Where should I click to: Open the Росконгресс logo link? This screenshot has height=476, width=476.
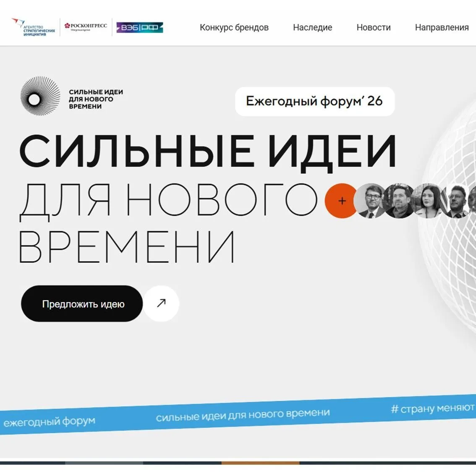pyautogui.click(x=86, y=27)
